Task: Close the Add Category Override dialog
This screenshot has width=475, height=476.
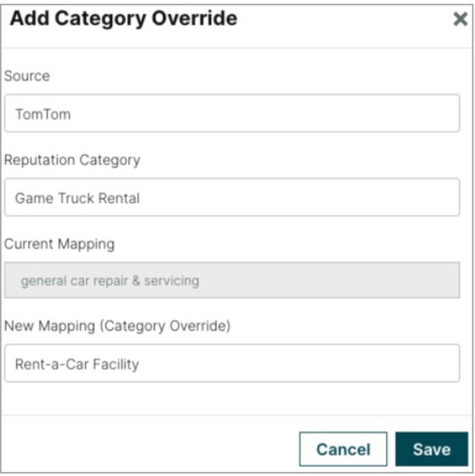Action: click(460, 20)
